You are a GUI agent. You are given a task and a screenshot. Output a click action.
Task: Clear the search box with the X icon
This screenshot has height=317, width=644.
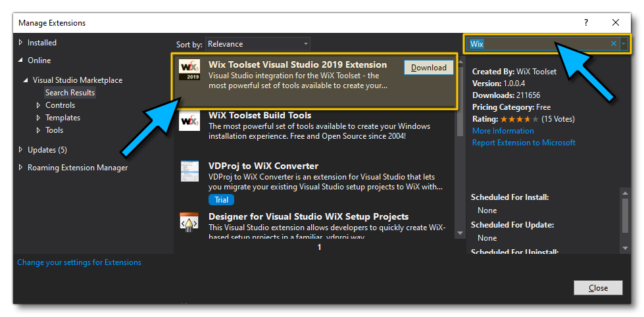tap(614, 43)
